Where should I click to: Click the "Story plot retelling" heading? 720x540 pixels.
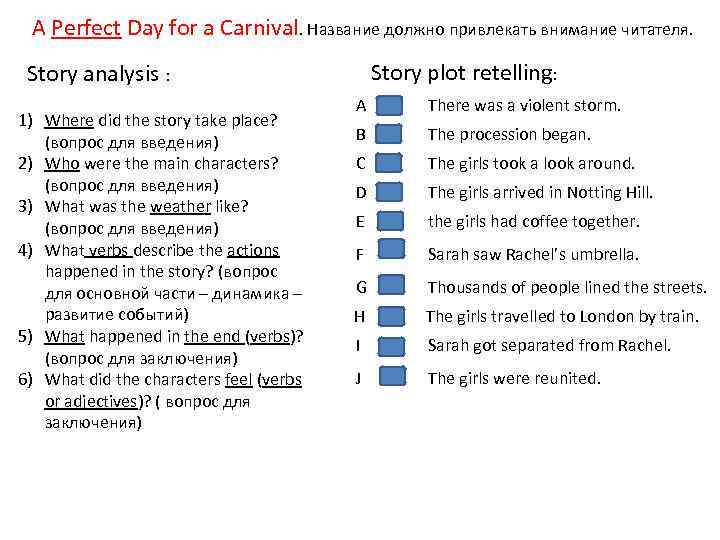pos(464,73)
